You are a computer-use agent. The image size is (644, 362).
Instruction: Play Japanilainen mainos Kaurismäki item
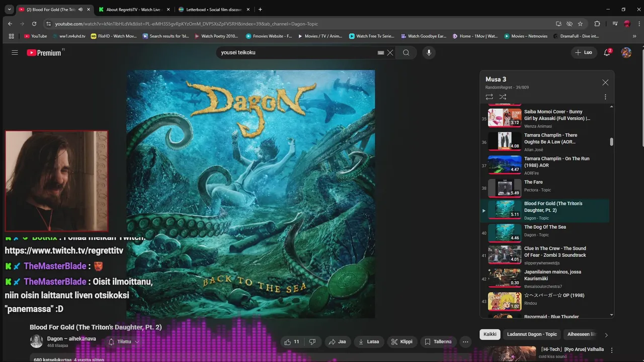546,279
